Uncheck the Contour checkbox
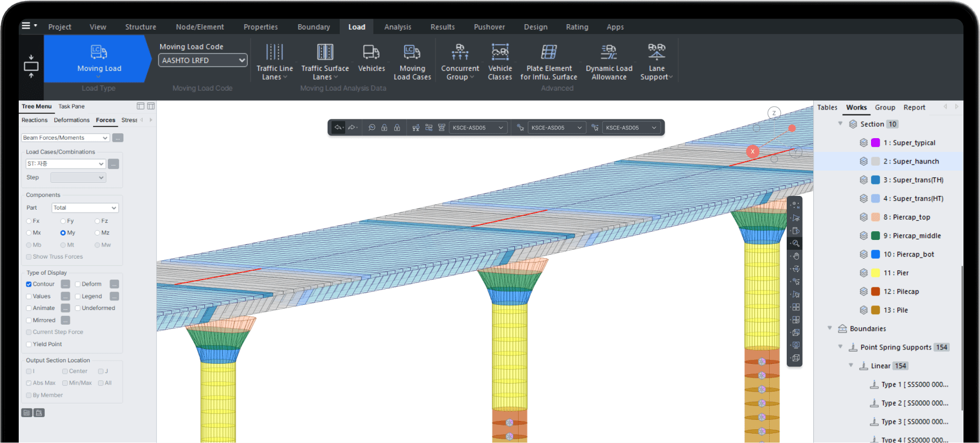Viewport: 980px width, 443px height. 29,285
